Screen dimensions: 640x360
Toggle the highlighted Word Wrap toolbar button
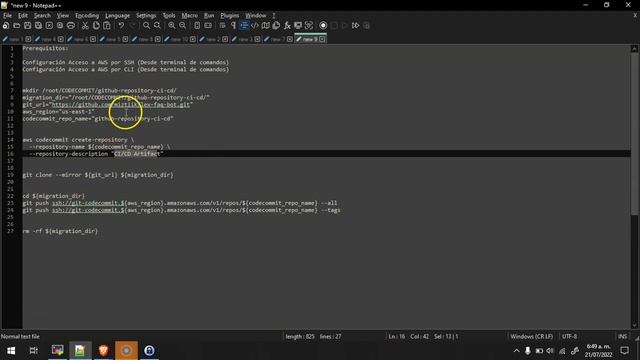pos(244,25)
